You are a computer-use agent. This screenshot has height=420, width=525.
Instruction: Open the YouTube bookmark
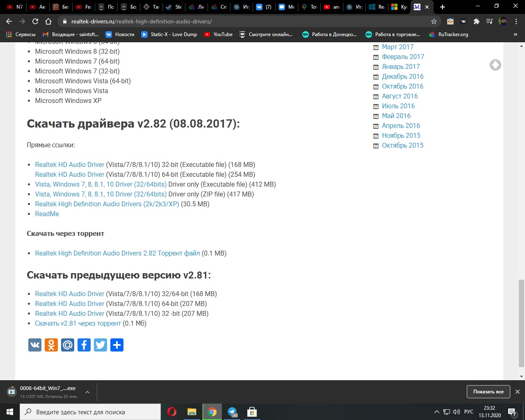point(218,34)
